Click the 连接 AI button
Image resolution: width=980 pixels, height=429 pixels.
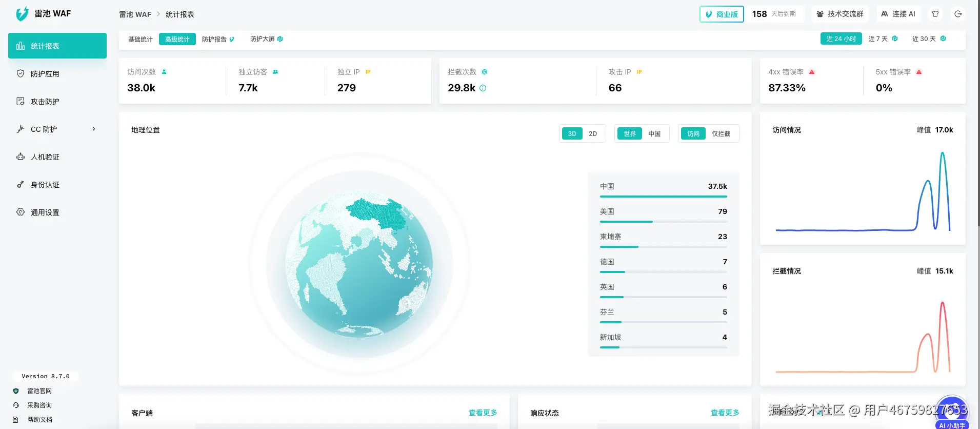898,14
